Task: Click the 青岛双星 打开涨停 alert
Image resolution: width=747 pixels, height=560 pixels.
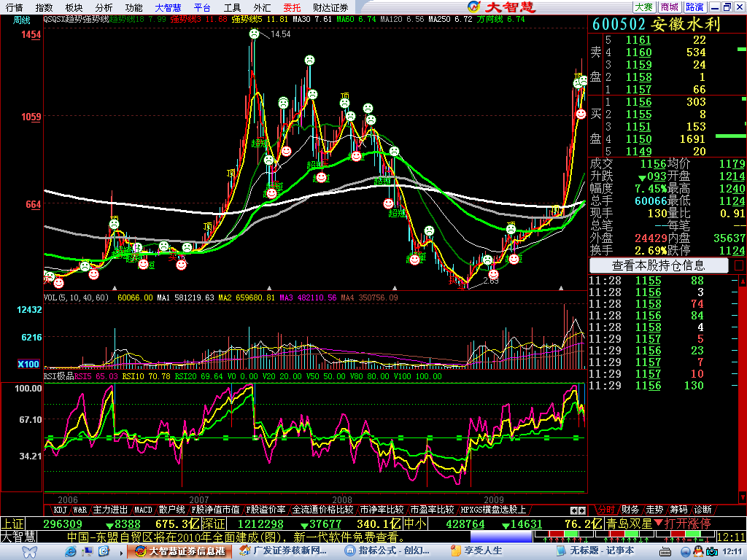Action: coord(658,524)
